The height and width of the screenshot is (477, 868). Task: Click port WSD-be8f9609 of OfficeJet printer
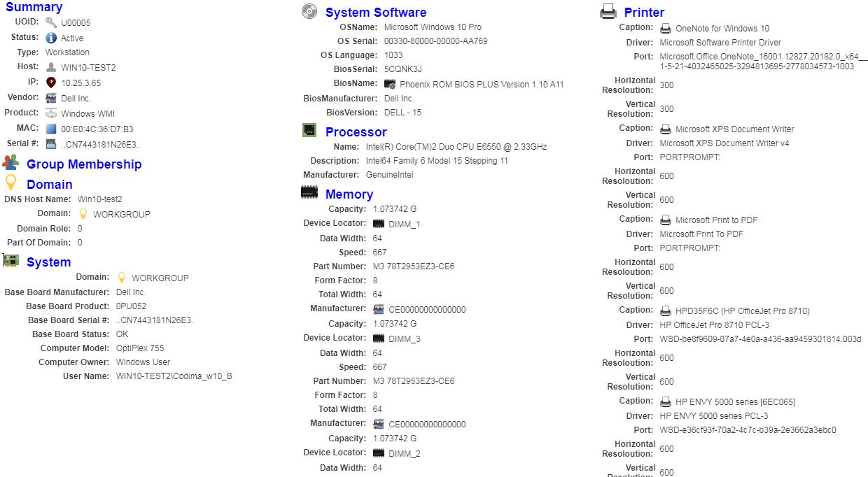click(x=761, y=339)
